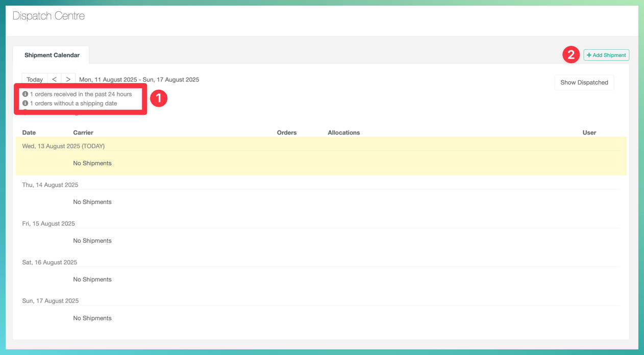Select the Wed, 13 August 2025 (TODAY) row
644x355 pixels.
point(63,146)
